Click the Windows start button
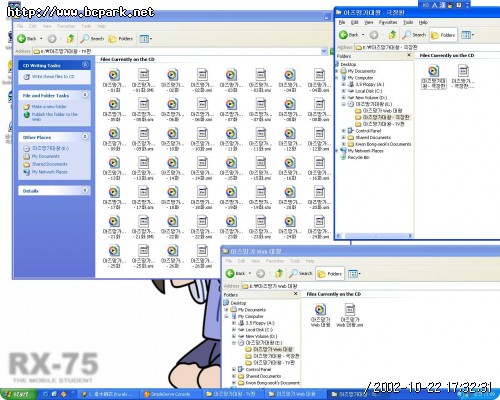This screenshot has width=500, height=400. tap(17, 394)
